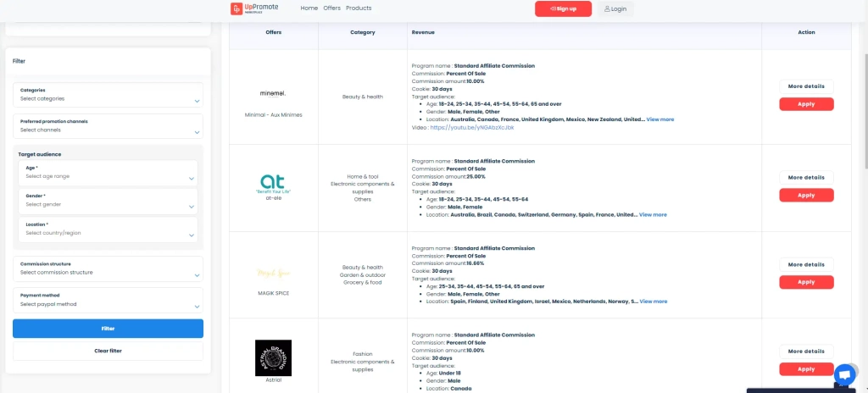
Task: Click the Astrial Branding logo image
Action: [x=274, y=357]
